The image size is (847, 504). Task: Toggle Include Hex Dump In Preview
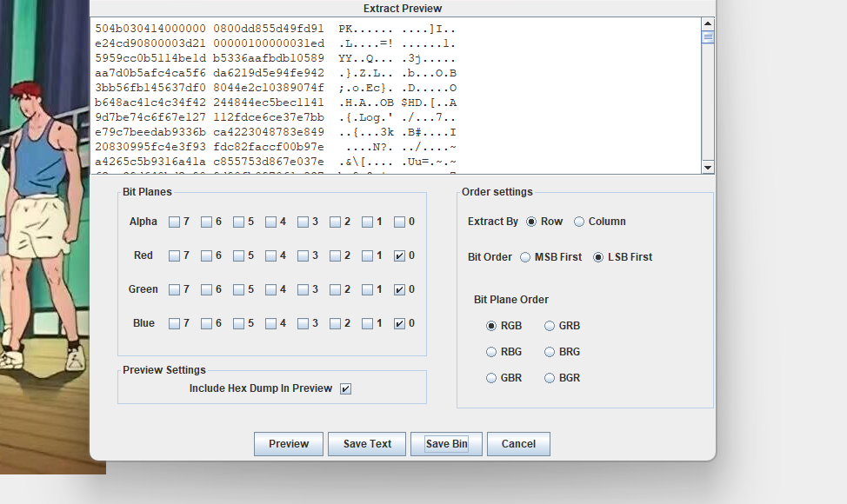[346, 388]
